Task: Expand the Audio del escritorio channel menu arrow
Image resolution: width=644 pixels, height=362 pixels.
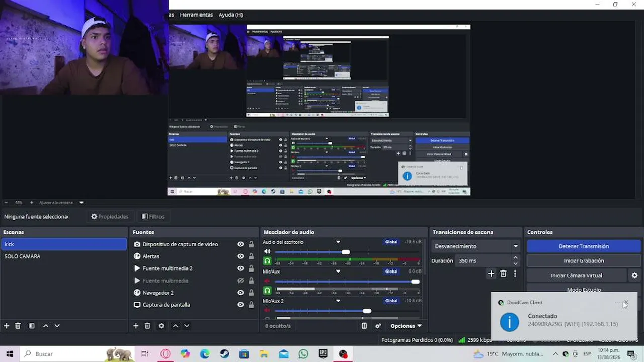Action: (338, 242)
